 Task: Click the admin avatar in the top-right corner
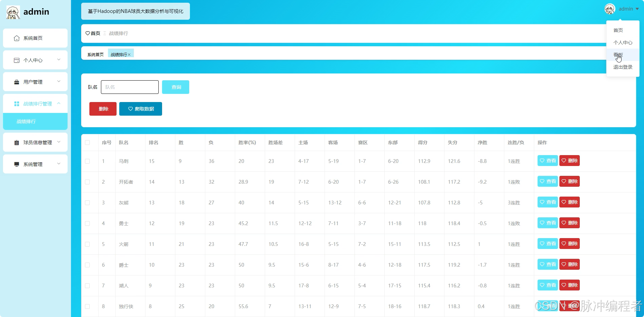click(x=610, y=9)
